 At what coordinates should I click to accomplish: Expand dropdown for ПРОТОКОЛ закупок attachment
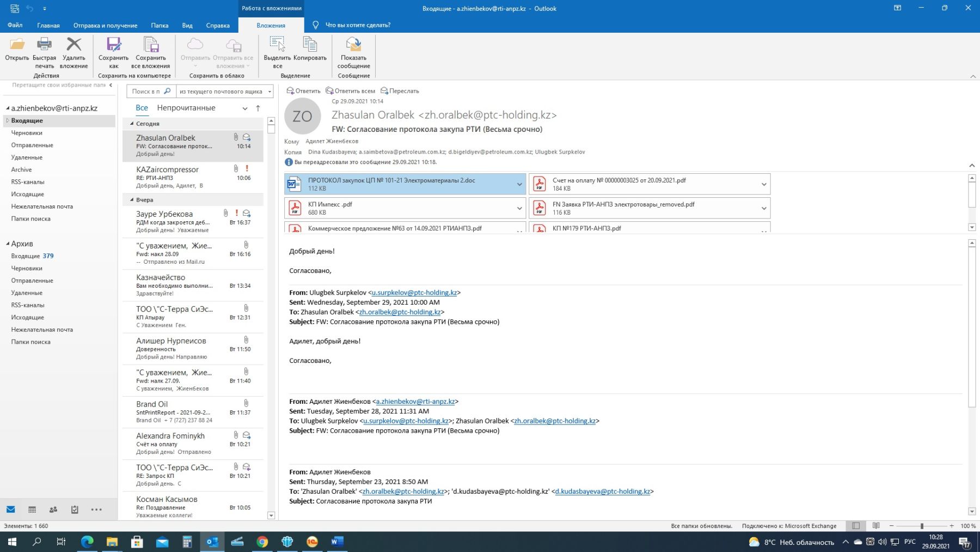[519, 184]
